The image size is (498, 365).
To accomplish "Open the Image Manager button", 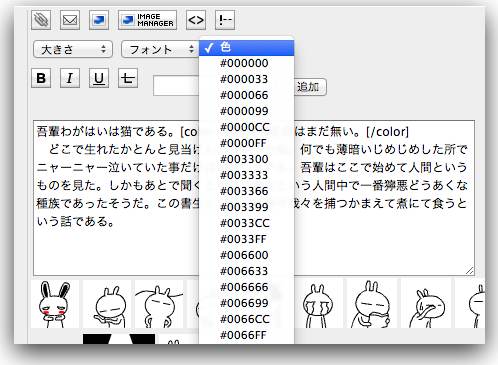I will 147,20.
